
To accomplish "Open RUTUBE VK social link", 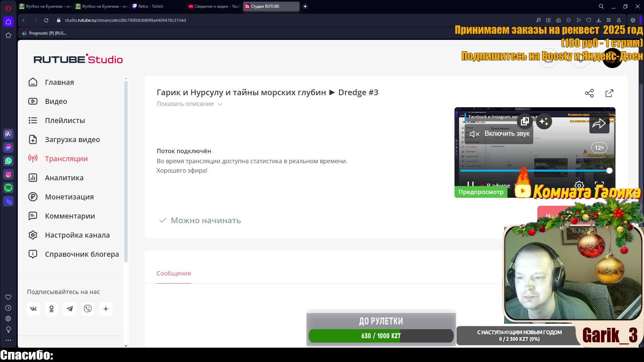I will coord(33,309).
